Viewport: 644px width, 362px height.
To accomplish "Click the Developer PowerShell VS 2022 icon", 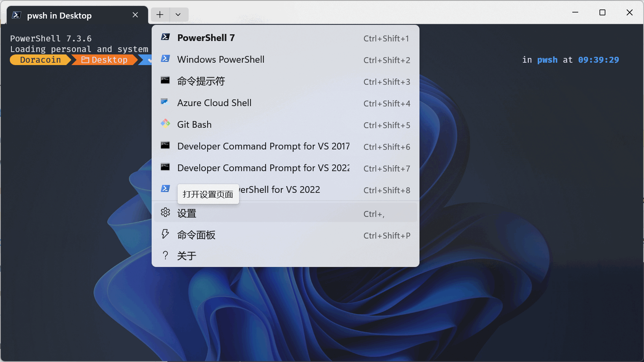I will [x=165, y=189].
